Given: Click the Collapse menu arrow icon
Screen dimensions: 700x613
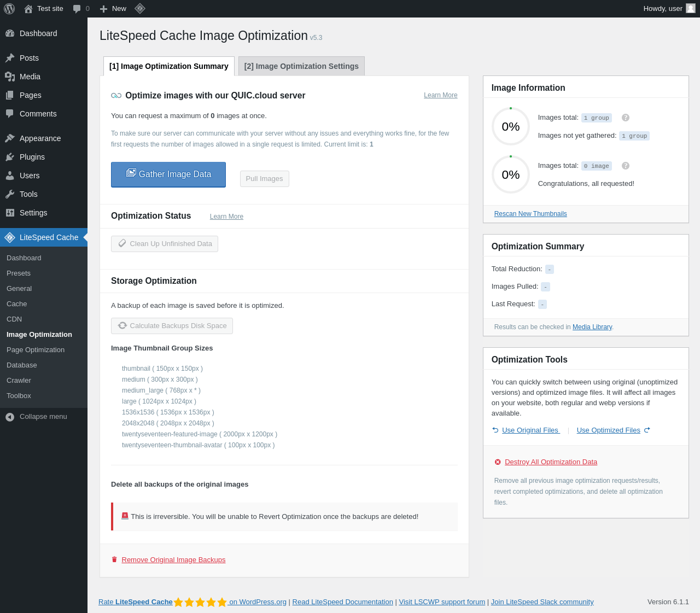Looking at the screenshot, I should coord(10,417).
